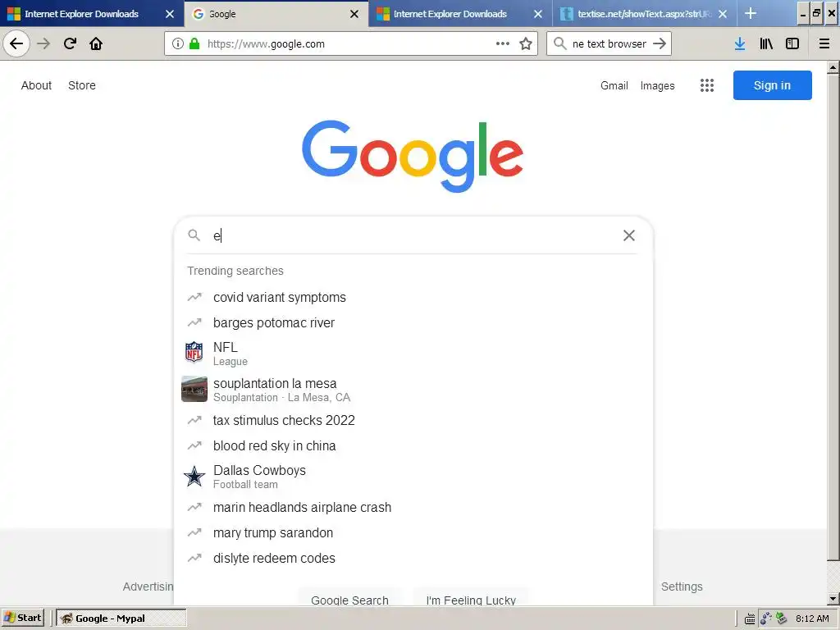Close the first Internet Explorer Downloads tab

tap(170, 14)
